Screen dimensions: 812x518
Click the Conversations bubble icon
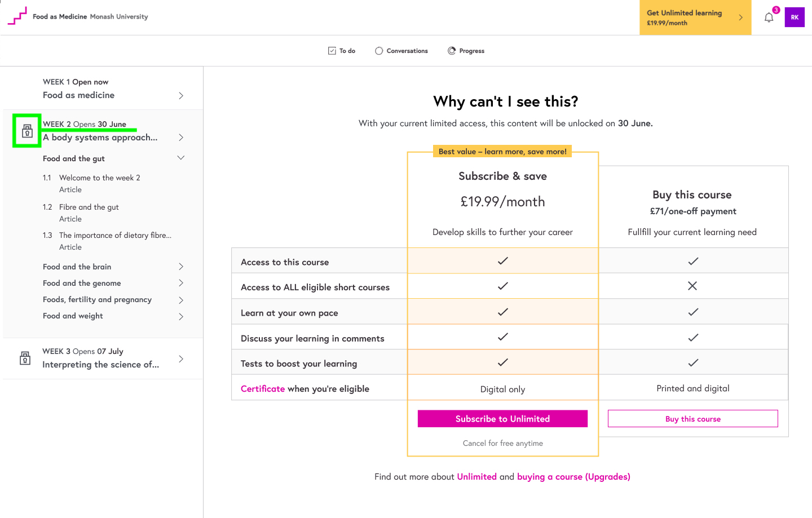pyautogui.click(x=379, y=51)
